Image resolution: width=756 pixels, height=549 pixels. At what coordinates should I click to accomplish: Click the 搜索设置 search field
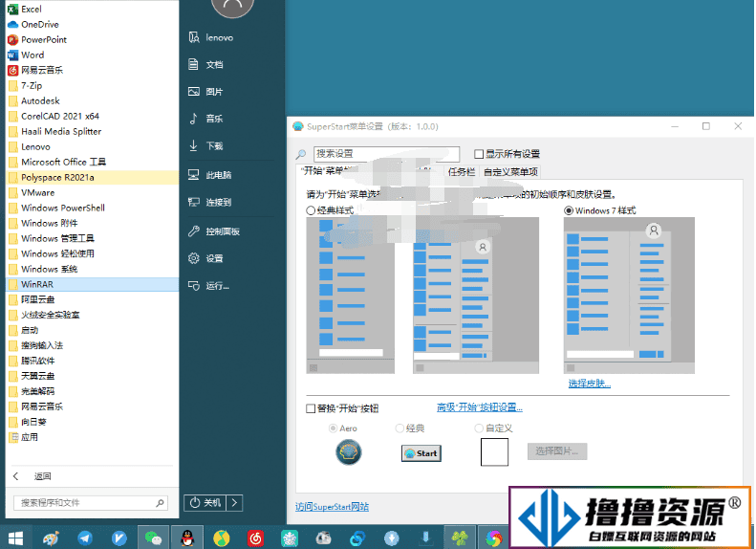point(387,154)
